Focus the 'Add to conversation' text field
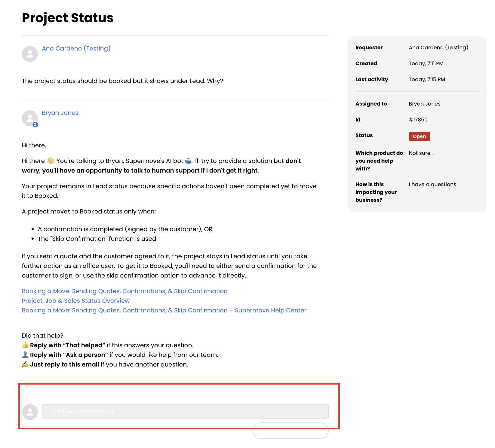The height and width of the screenshot is (448, 495). [x=185, y=411]
